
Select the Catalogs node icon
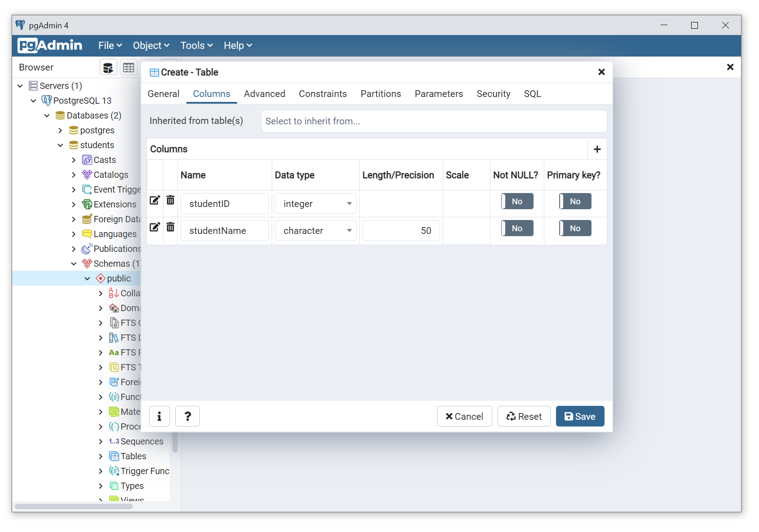click(87, 175)
